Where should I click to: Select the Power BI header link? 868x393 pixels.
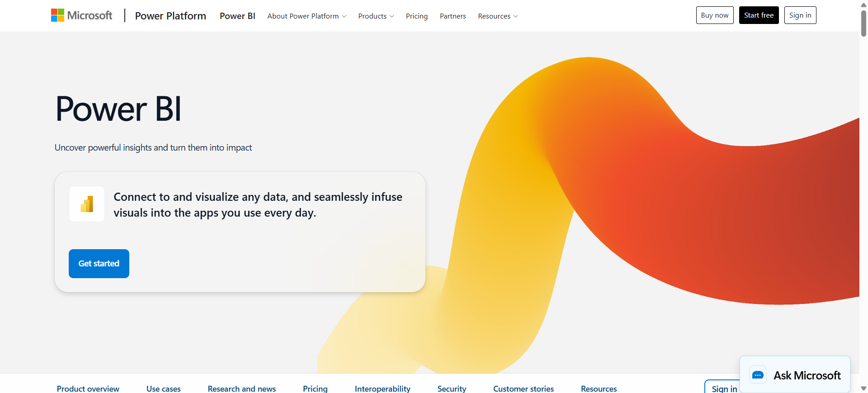coord(237,16)
